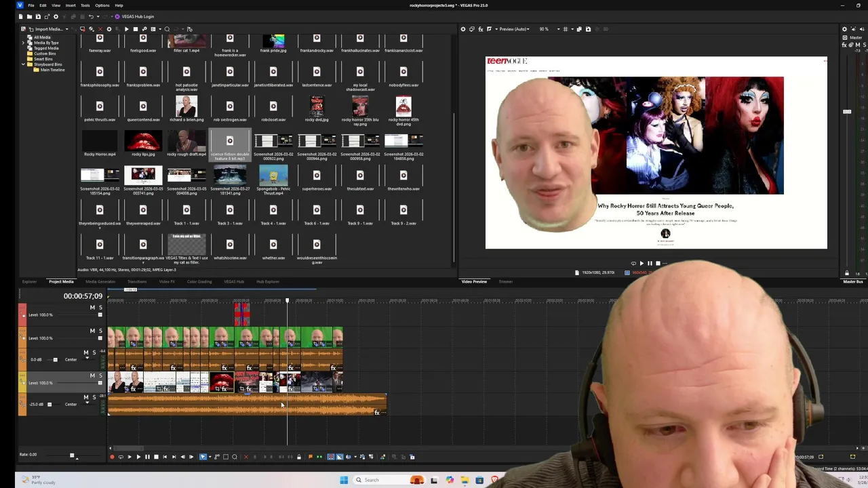Mute the 0.0 dB audio track
868x488 pixels.
click(85, 352)
